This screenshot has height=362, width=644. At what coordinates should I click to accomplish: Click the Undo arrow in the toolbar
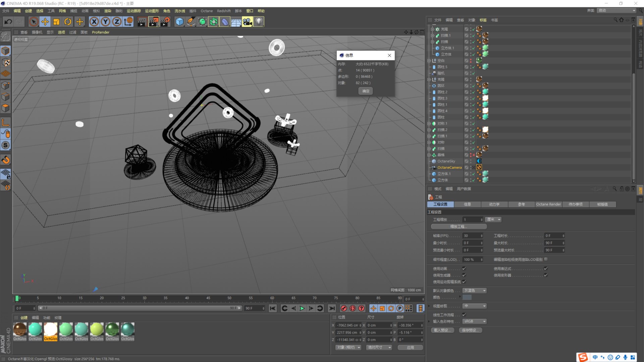click(8, 22)
